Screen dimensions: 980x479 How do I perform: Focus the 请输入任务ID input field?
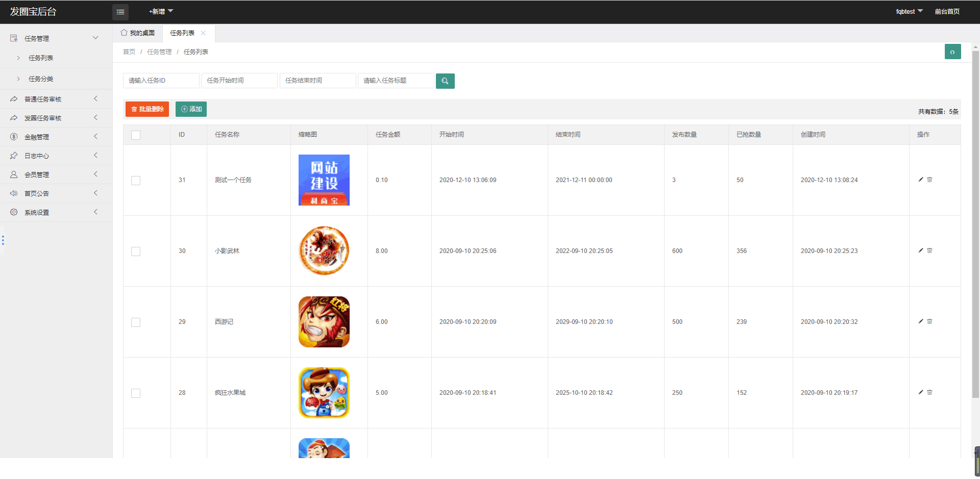point(161,81)
